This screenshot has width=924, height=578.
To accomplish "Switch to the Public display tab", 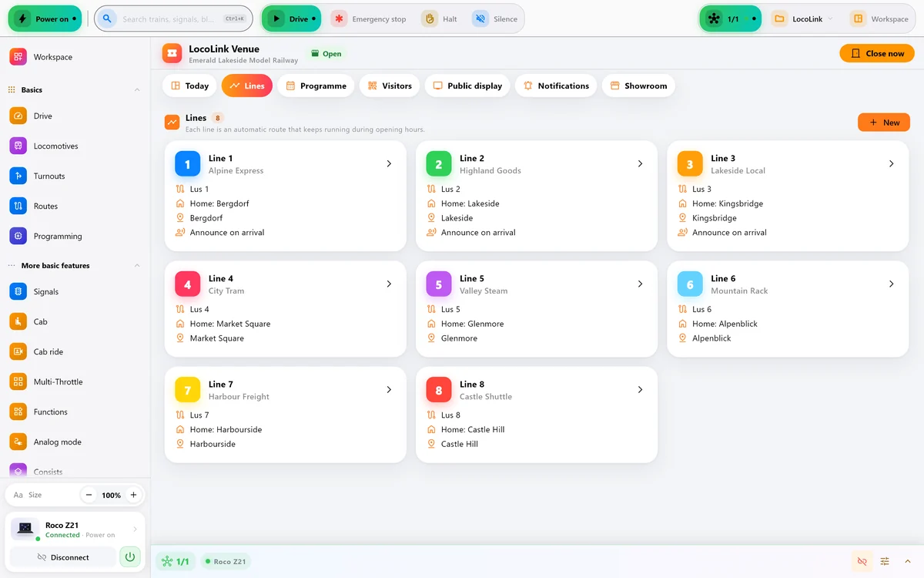I will point(467,86).
